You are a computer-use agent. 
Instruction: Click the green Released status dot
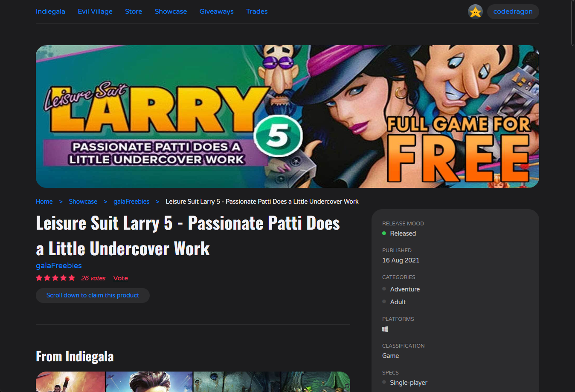(384, 233)
